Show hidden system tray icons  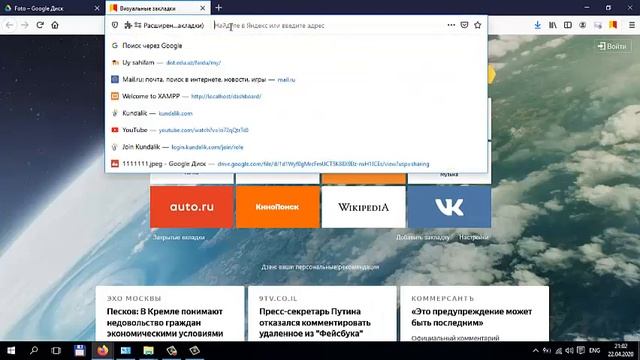[536, 351]
